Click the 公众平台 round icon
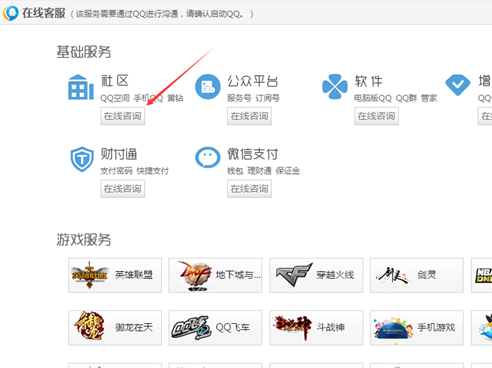The width and height of the screenshot is (492, 368). 208,87
